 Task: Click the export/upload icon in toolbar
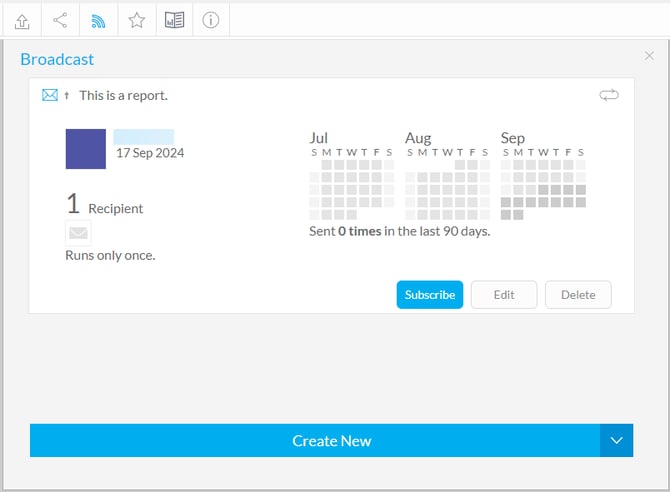click(x=22, y=20)
